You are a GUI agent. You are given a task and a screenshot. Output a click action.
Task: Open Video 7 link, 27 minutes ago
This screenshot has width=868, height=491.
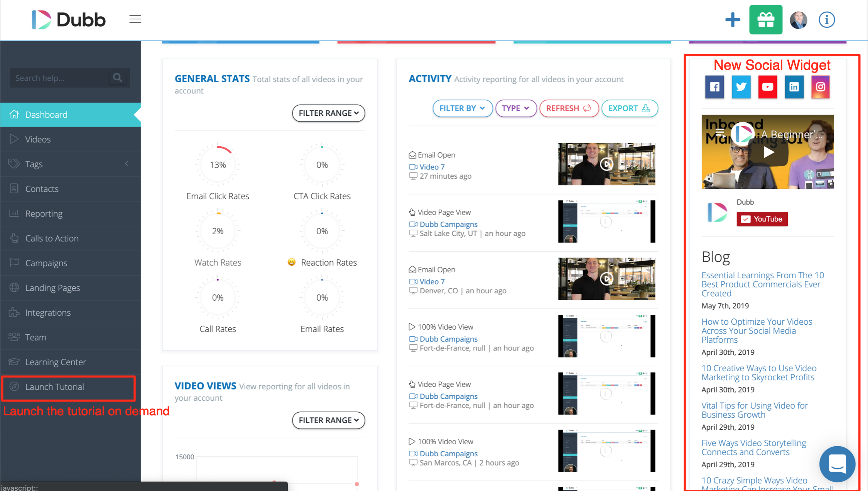pyautogui.click(x=432, y=167)
